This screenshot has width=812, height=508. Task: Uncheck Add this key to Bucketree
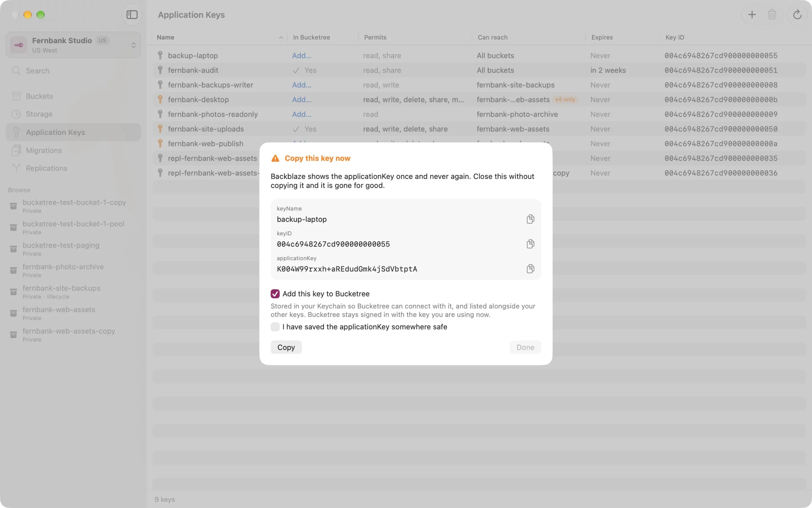point(275,294)
